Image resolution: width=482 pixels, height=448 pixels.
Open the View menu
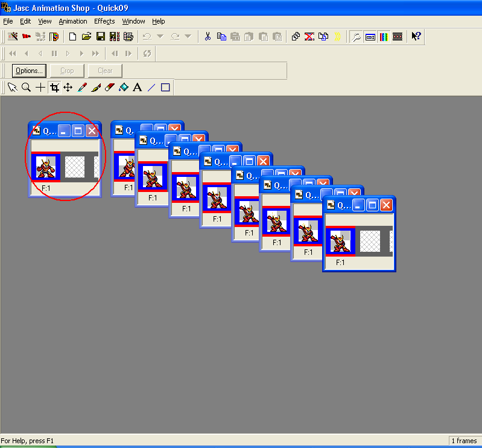[45, 21]
